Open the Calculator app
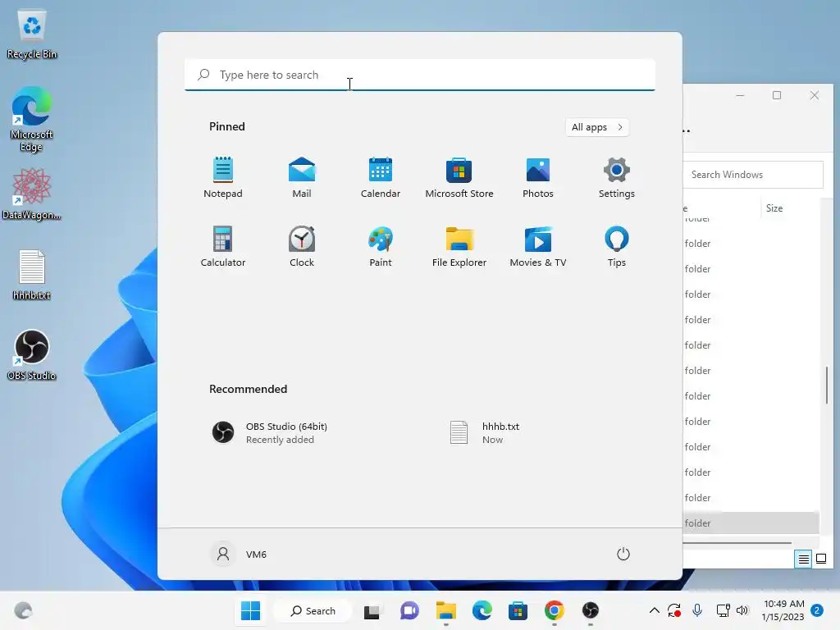Screen dimensions: 840x630 [x=223, y=246]
